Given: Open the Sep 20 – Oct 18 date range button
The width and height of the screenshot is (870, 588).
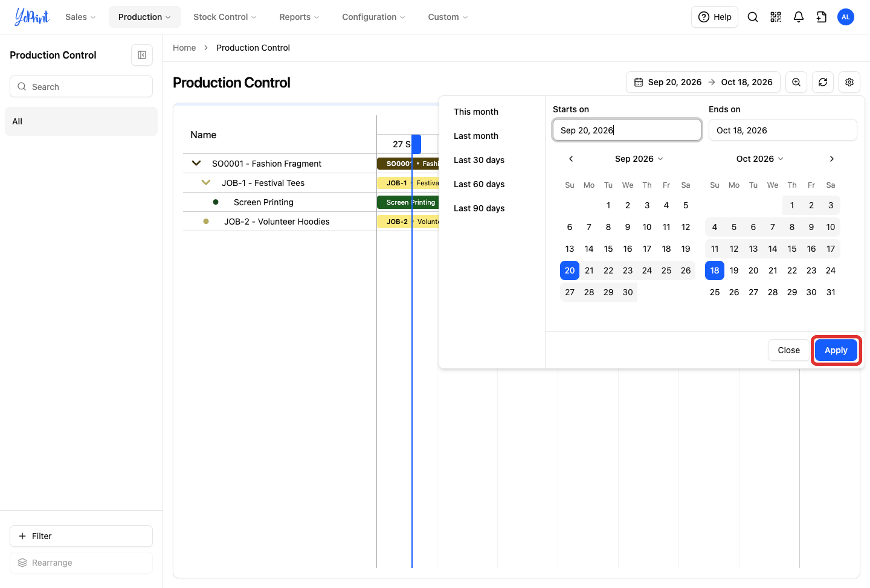Looking at the screenshot, I should 703,82.
